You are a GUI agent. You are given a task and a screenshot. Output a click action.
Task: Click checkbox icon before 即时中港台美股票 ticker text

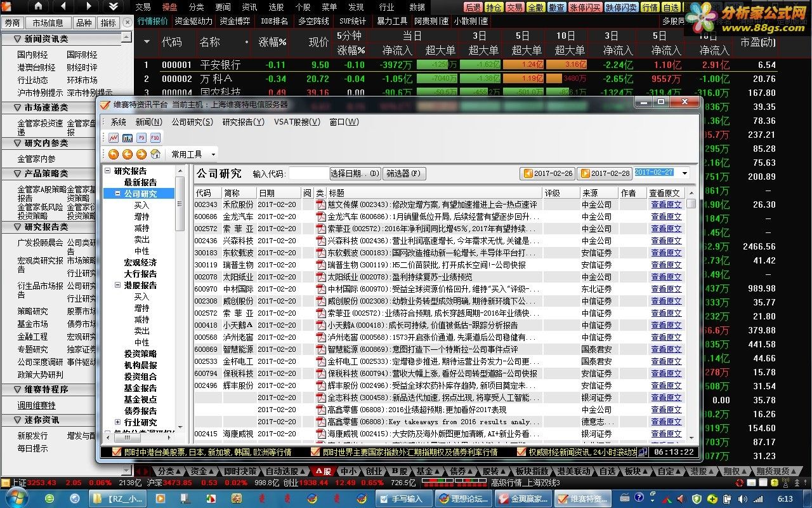116,452
